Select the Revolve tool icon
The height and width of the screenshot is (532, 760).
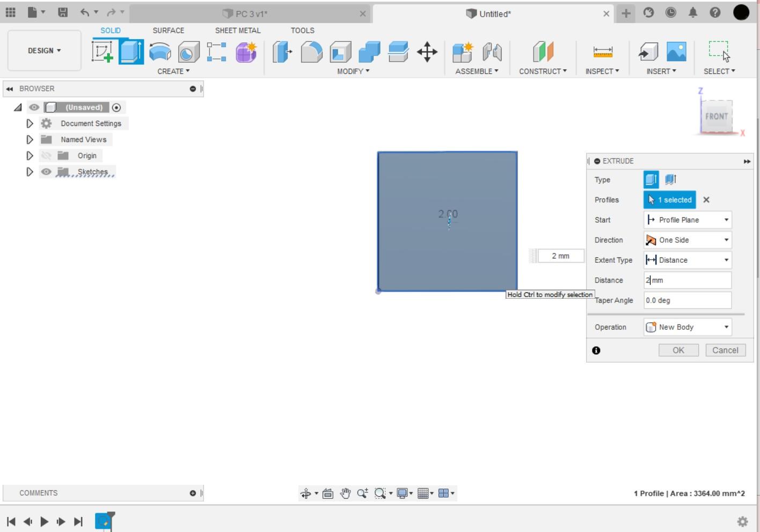160,52
